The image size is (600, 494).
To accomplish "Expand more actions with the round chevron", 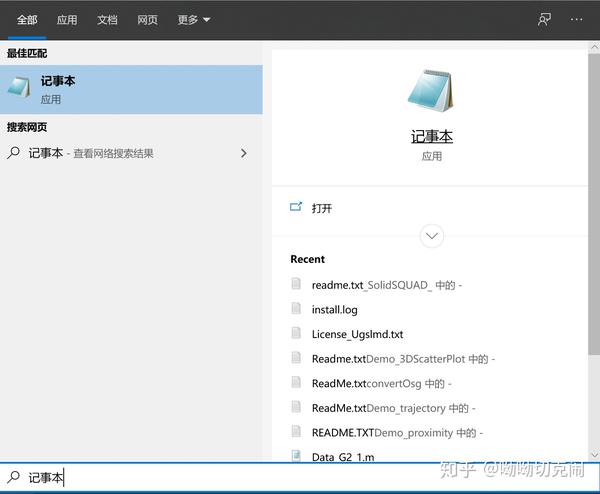I will pyautogui.click(x=432, y=236).
